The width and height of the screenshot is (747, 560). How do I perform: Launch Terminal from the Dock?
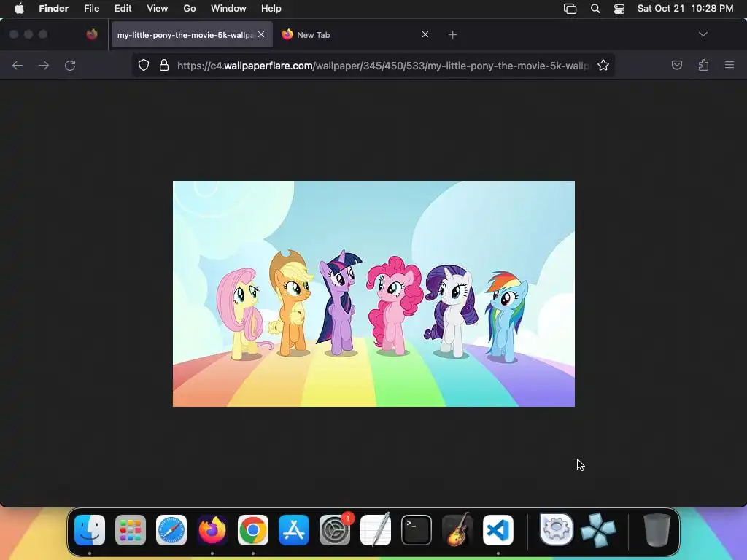click(x=417, y=530)
